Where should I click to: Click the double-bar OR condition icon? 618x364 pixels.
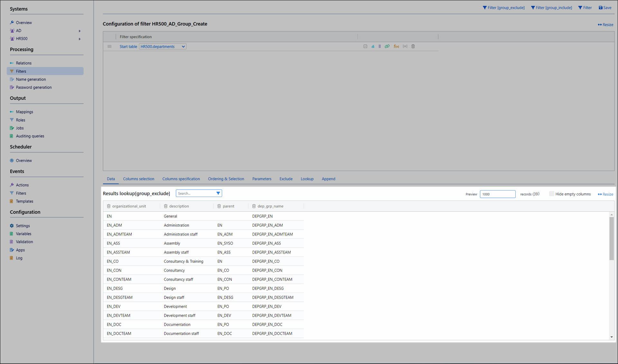[x=379, y=46]
